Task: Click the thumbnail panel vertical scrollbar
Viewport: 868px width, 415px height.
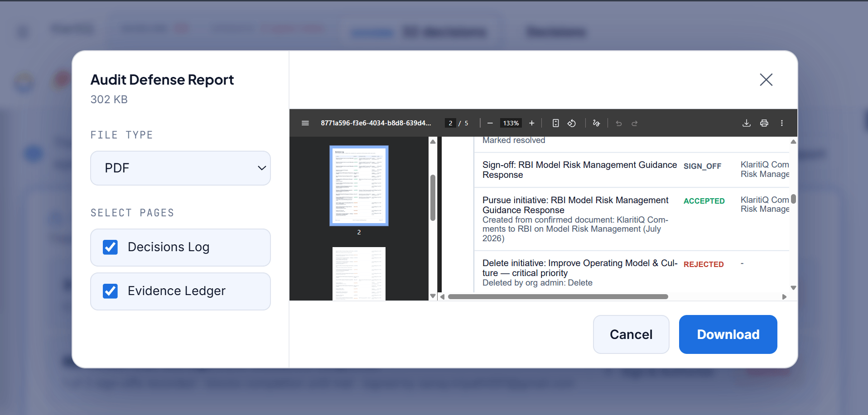Action: (x=433, y=198)
